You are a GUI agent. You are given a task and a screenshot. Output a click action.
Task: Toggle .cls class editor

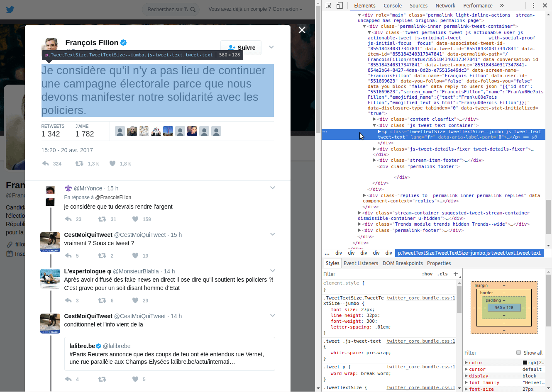tap(442, 274)
